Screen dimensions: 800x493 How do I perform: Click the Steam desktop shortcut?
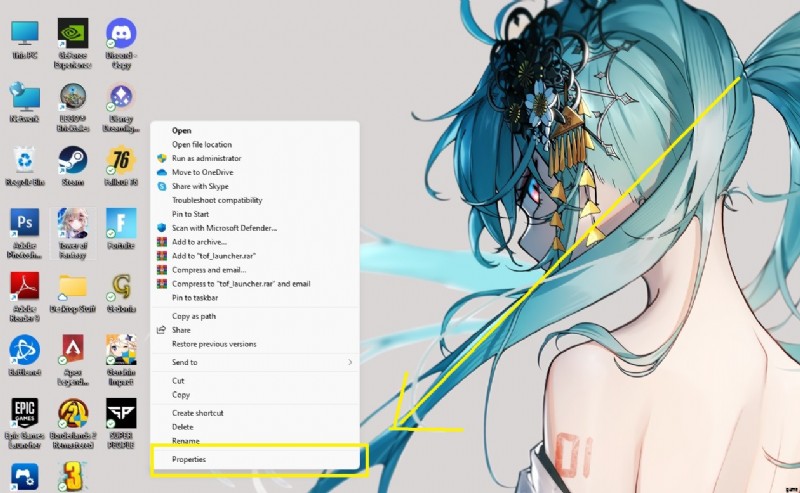coord(73,160)
